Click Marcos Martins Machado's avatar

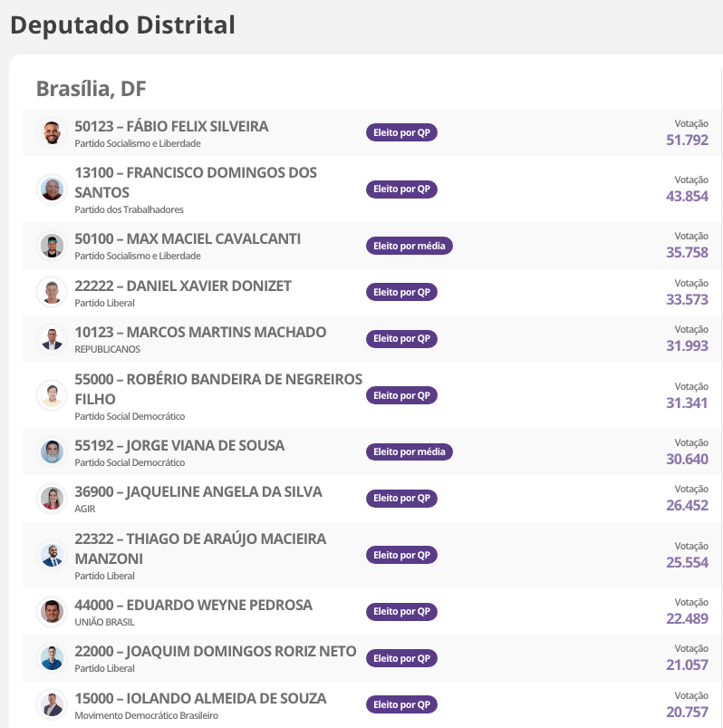(52, 339)
